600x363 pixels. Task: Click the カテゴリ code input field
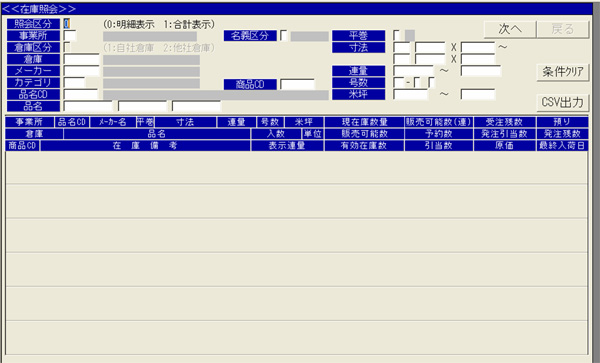coord(74,83)
